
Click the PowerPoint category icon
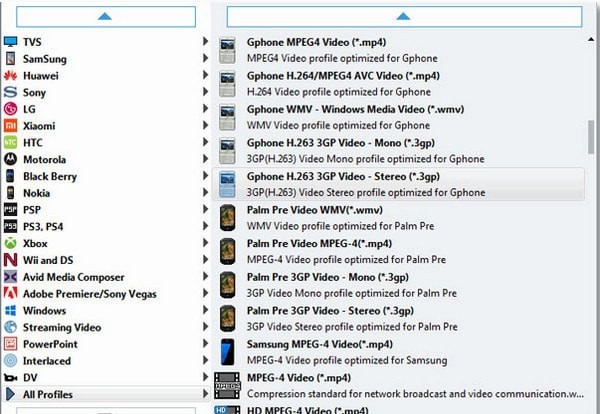(10, 344)
